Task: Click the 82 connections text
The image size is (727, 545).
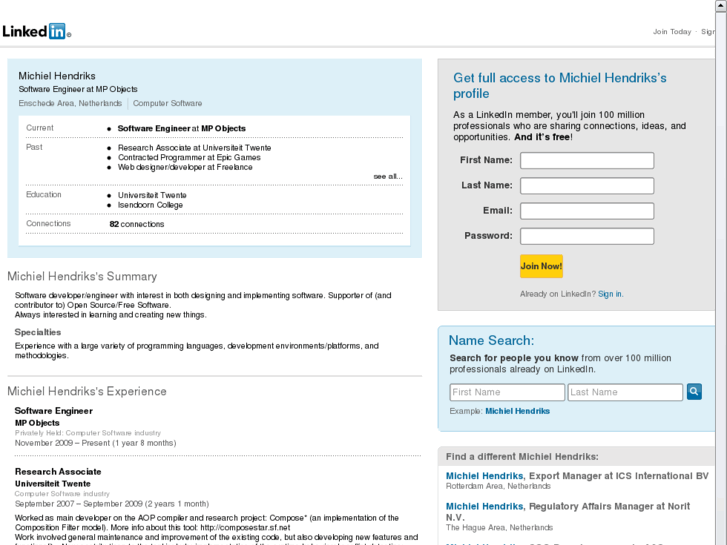Action: (x=137, y=224)
